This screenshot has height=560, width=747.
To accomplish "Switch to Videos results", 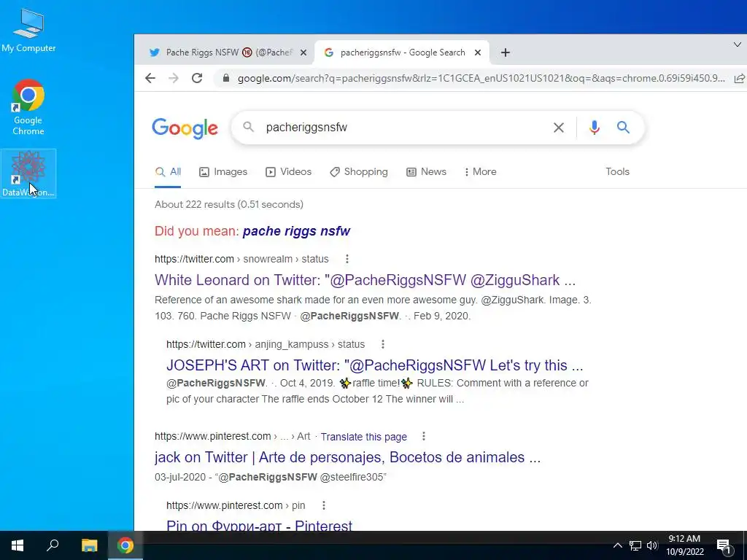I will click(288, 172).
